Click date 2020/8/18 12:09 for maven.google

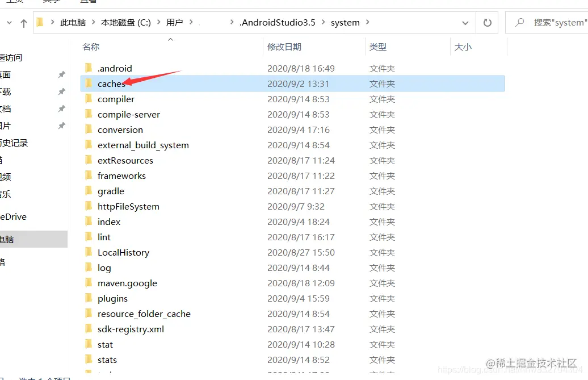pyautogui.click(x=301, y=283)
